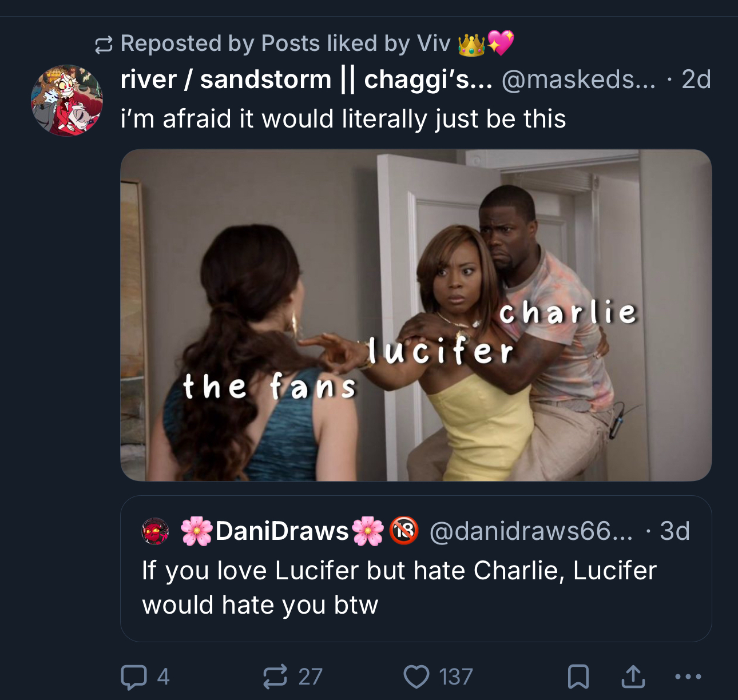Open the @maskeds handle link
The height and width of the screenshot is (700, 738).
click(x=578, y=79)
